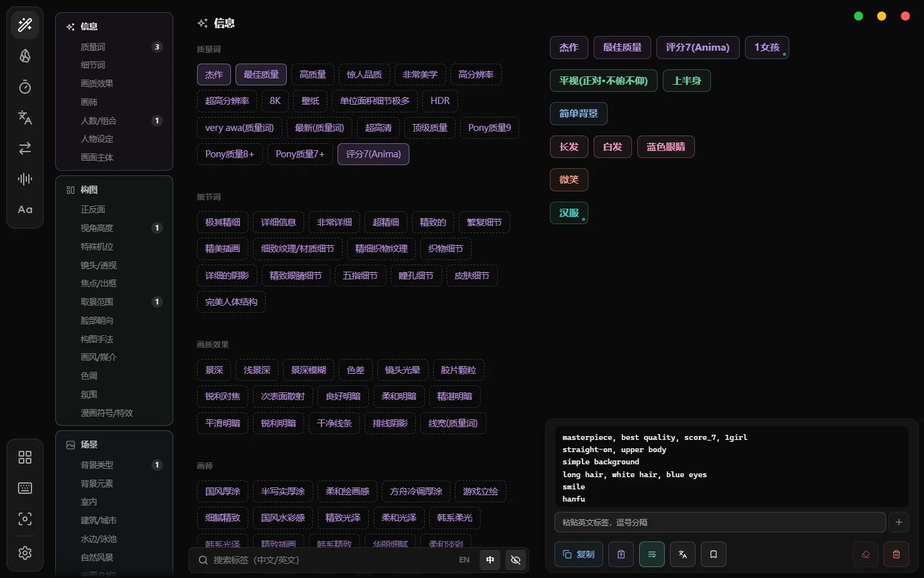
Task: Open the keyboard icon in sidebar
Action: click(25, 488)
